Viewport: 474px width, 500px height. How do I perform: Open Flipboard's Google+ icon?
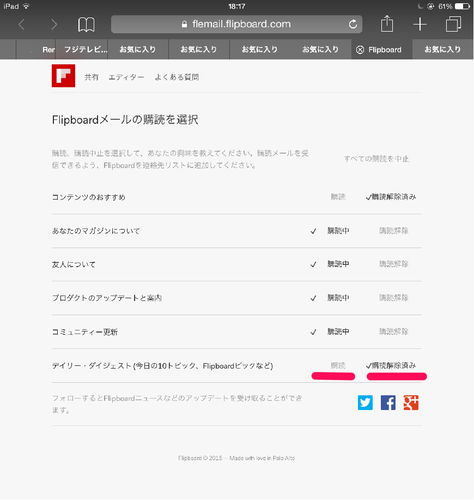coord(411,403)
